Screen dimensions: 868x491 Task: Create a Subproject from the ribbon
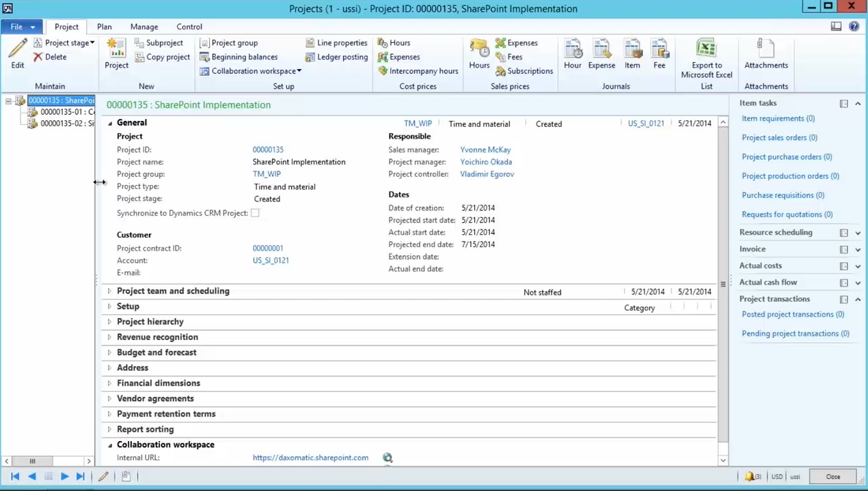click(159, 43)
